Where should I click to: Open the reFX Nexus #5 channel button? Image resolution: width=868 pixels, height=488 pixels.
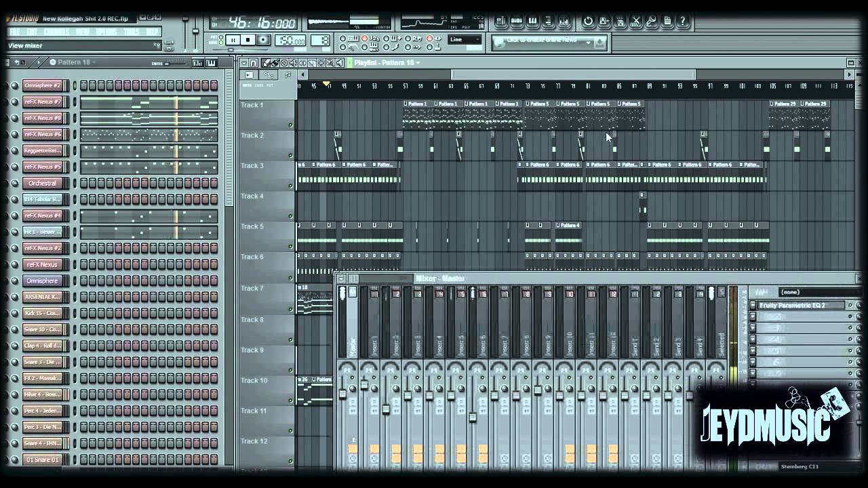pyautogui.click(x=43, y=167)
